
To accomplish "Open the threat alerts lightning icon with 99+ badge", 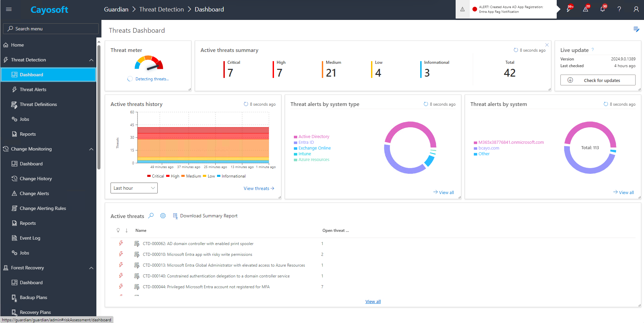I will [569, 9].
